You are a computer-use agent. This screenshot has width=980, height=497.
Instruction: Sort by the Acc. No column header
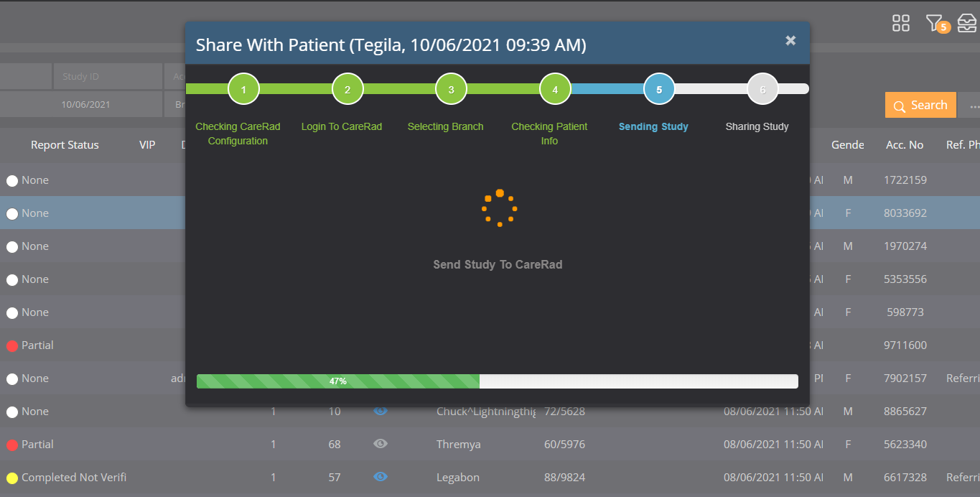[905, 145]
